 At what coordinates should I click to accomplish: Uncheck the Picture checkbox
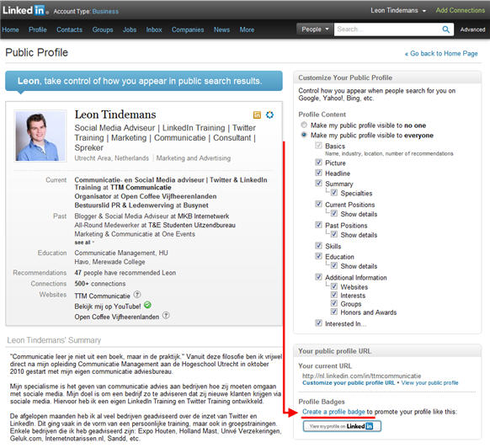tap(318, 163)
